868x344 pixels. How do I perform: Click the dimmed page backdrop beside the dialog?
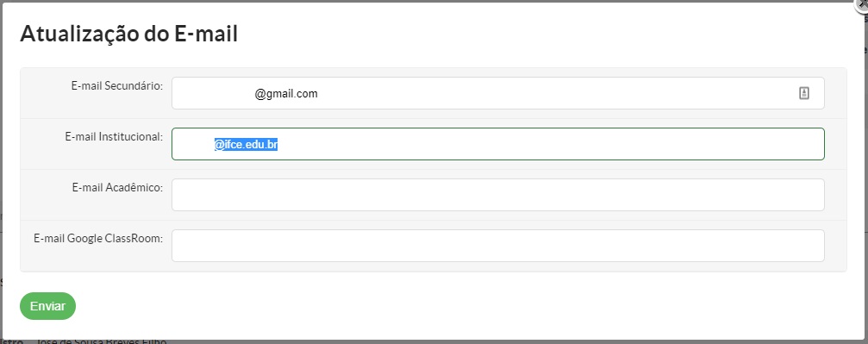pos(865,166)
